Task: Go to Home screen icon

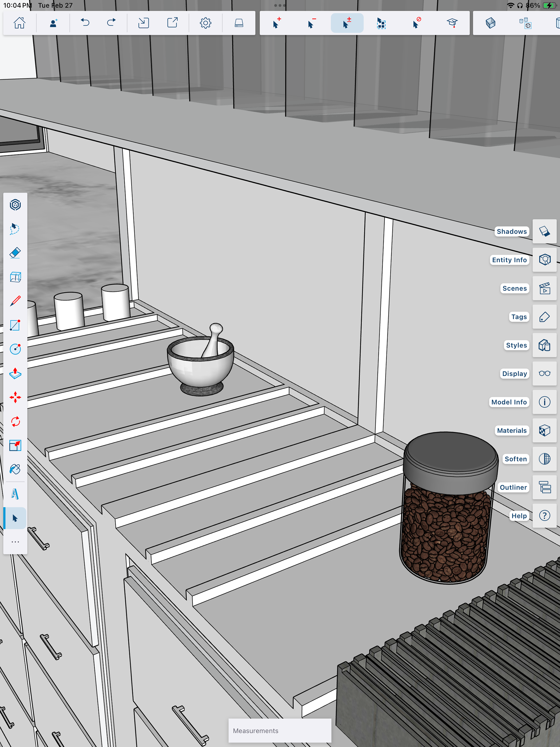Action: pos(19,23)
